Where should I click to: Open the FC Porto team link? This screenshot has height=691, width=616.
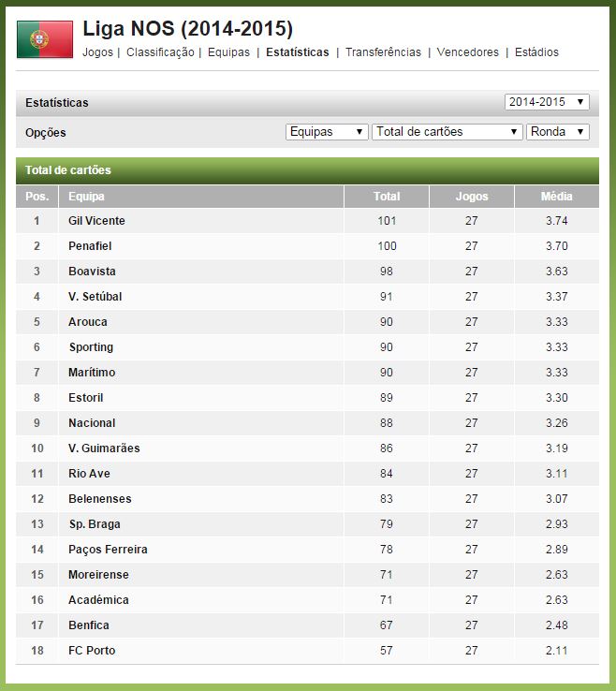(x=92, y=651)
